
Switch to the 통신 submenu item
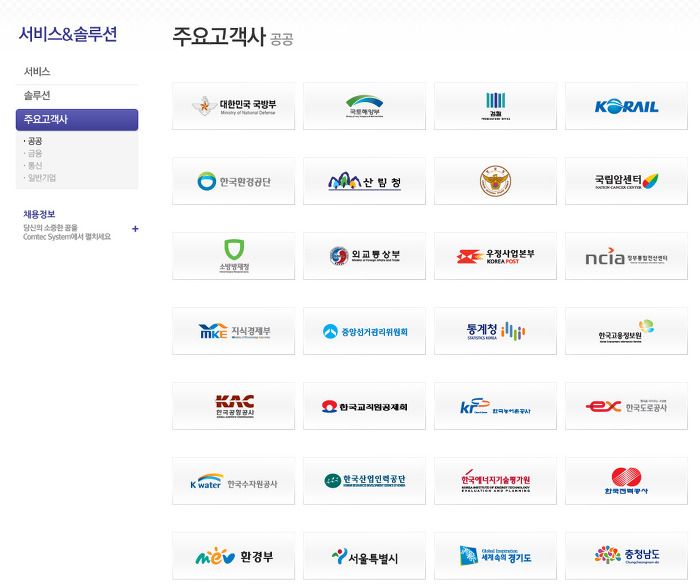(34, 166)
